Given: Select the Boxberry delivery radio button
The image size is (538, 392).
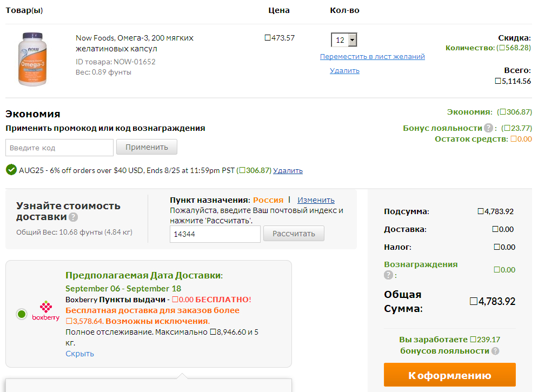Looking at the screenshot, I should point(22,314).
